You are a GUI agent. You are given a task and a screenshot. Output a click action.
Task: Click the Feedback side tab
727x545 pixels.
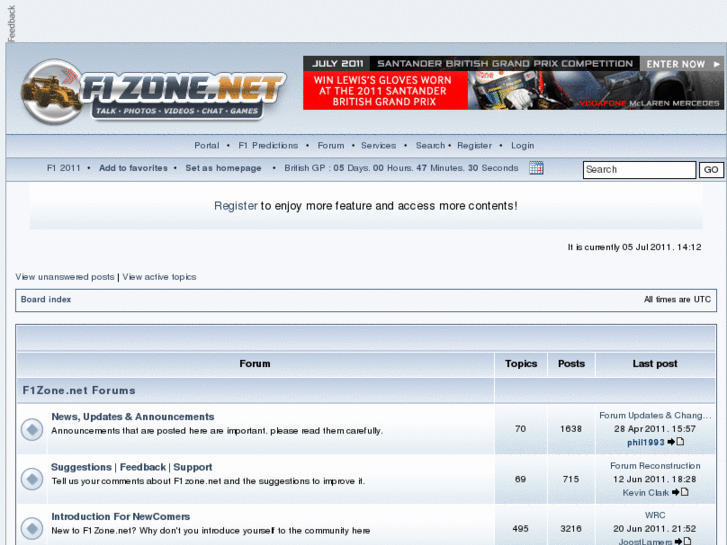[12, 23]
